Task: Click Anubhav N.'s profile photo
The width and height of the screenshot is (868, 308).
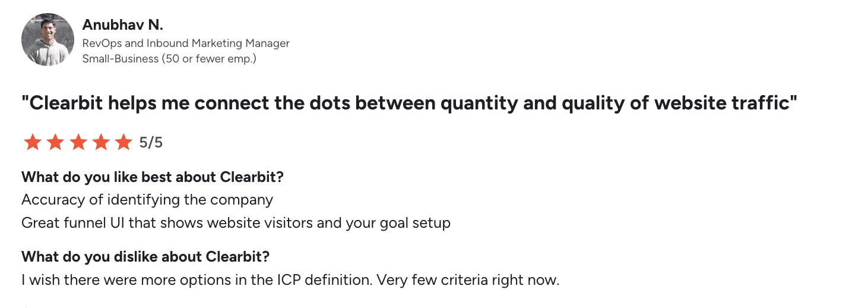Action: 47,40
